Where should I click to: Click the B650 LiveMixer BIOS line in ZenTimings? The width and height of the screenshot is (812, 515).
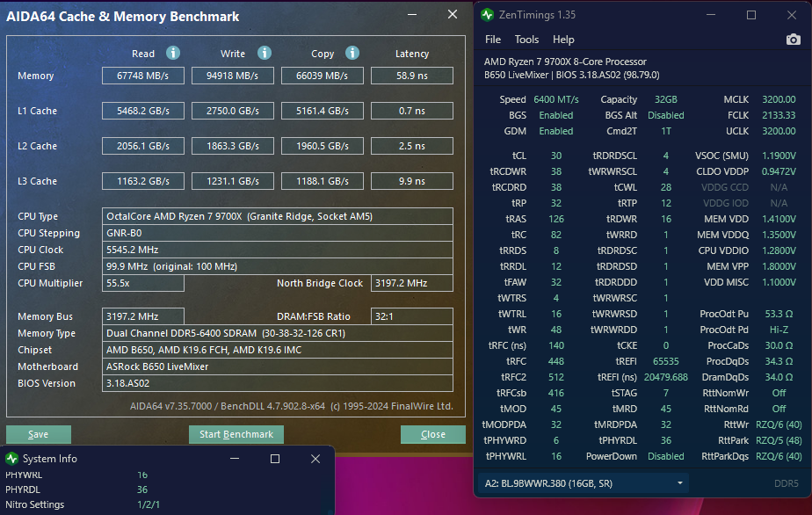tap(572, 75)
